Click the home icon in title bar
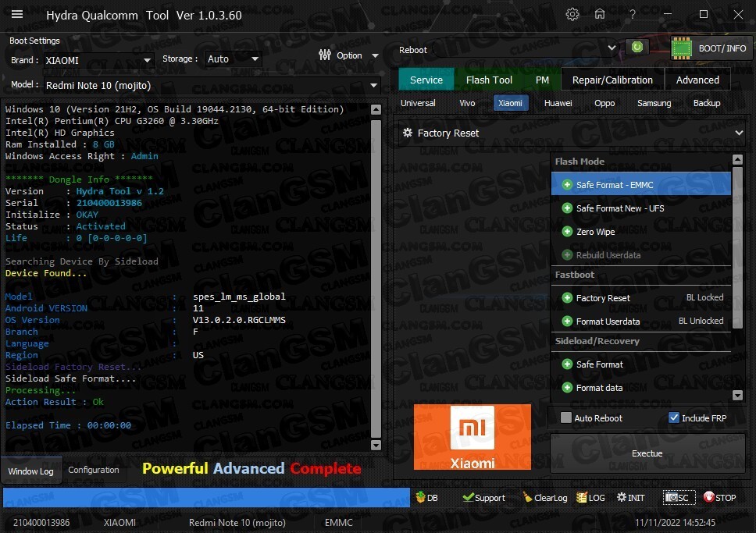Viewport: 756px width, 533px height. [x=599, y=14]
